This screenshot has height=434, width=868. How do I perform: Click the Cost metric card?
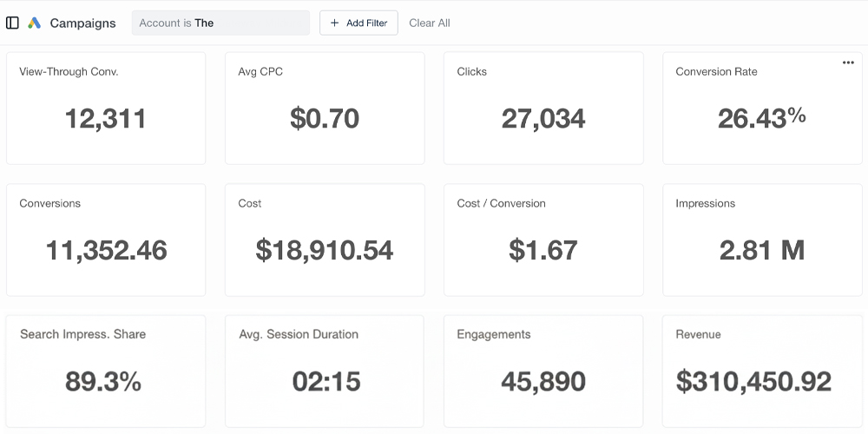coord(325,240)
